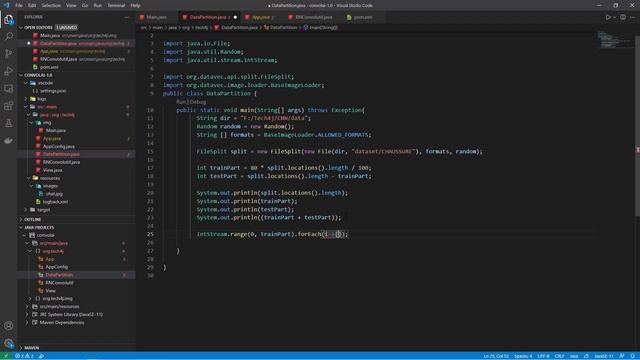Open the Run and Debug view
Image resolution: width=640 pixels, height=360 pixels.
9,71
